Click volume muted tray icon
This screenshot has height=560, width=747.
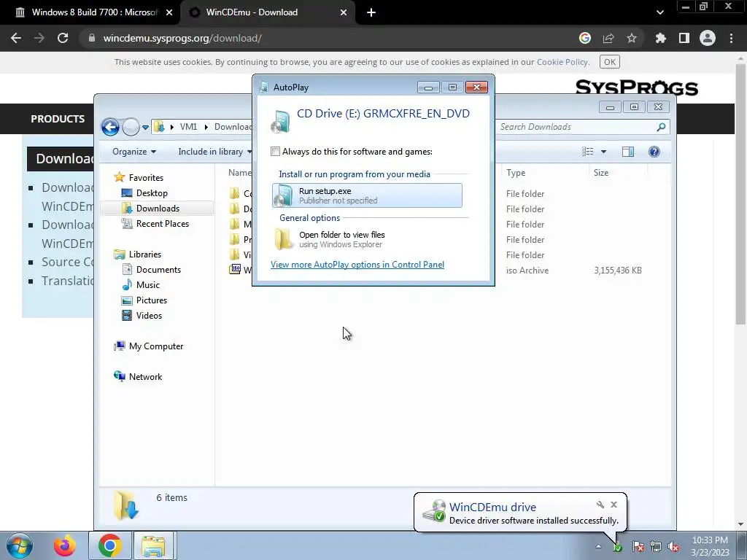pyautogui.click(x=673, y=547)
